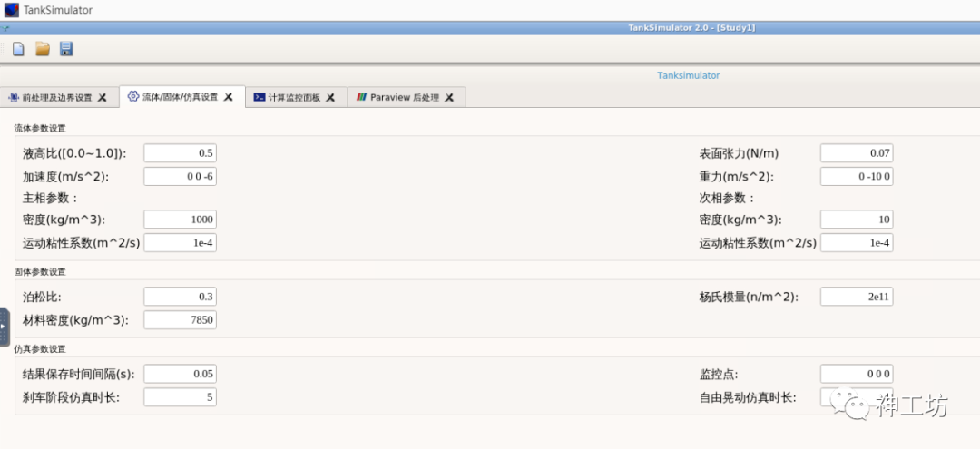Click the 结果保存时间间隔 input field
The width and height of the screenshot is (980, 449).
click(x=180, y=374)
